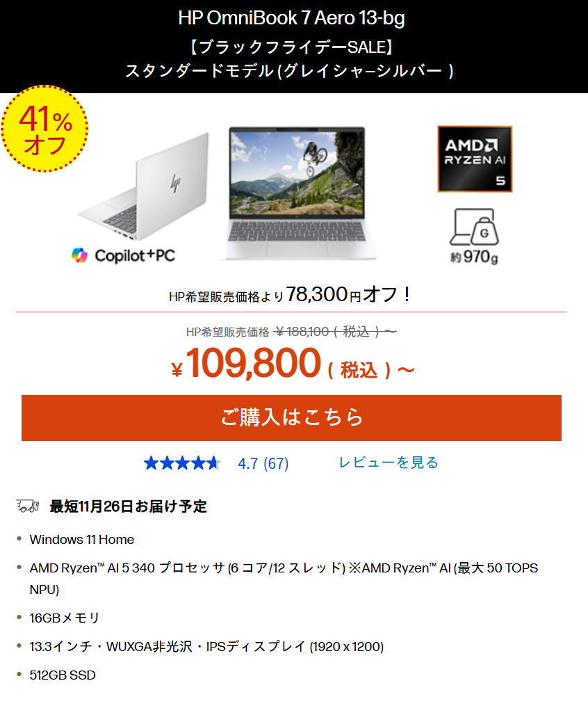Select the 512GB SSD spec line
The width and height of the screenshot is (588, 706).
(x=63, y=675)
